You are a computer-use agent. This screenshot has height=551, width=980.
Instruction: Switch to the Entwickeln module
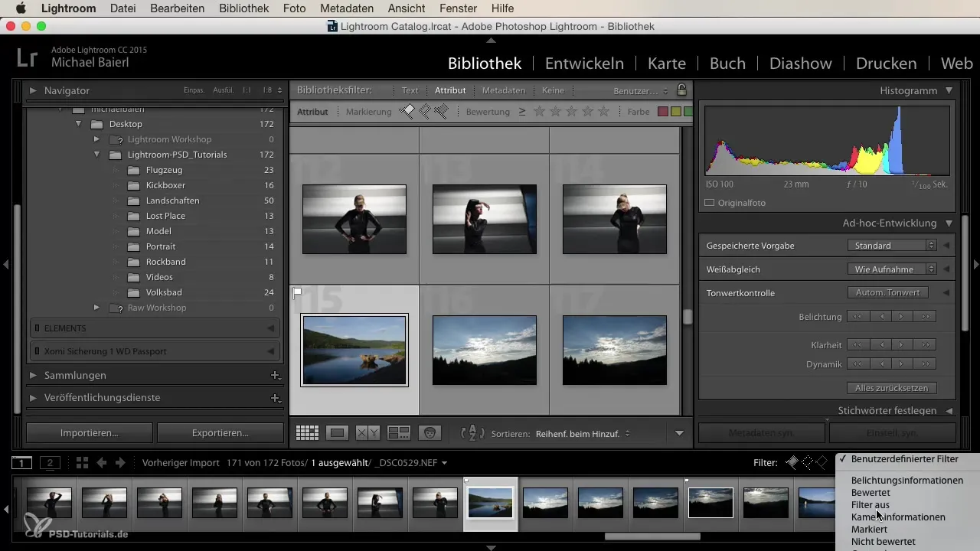coord(584,64)
